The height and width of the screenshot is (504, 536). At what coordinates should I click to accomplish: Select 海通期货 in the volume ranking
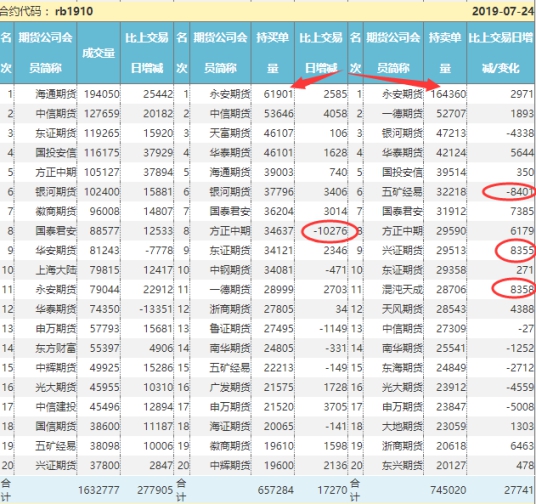[x=56, y=94]
